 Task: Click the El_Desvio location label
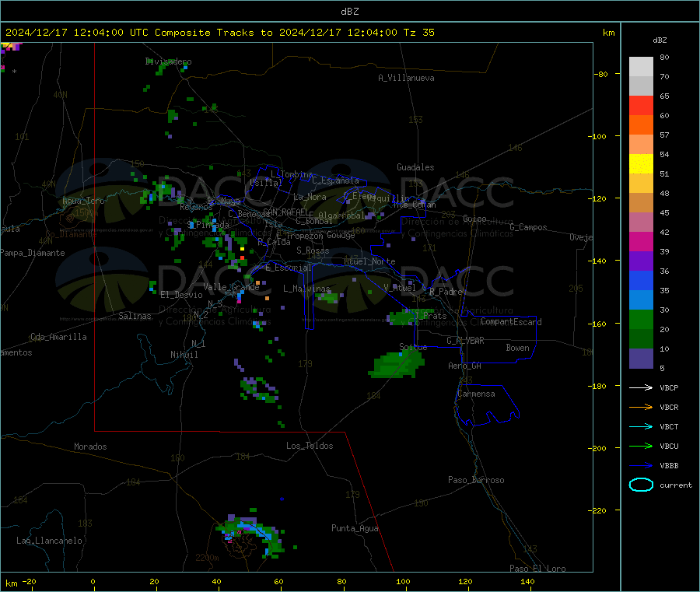coord(181,295)
